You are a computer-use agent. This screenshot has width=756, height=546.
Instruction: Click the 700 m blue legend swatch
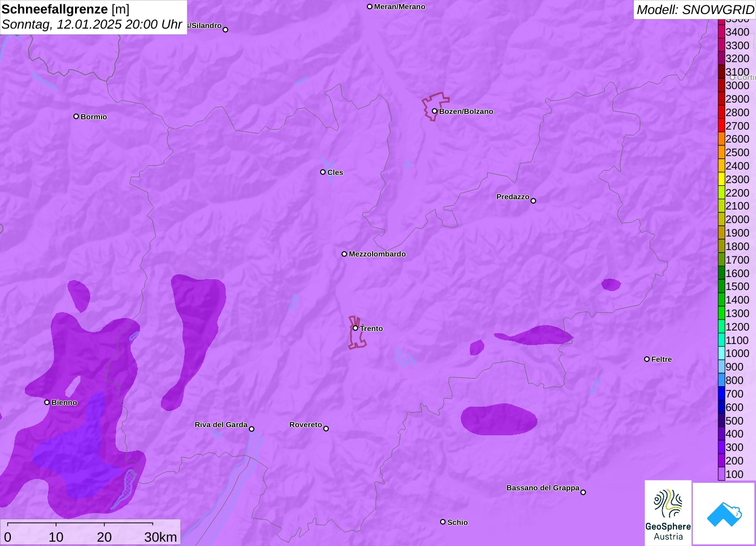[721, 394]
